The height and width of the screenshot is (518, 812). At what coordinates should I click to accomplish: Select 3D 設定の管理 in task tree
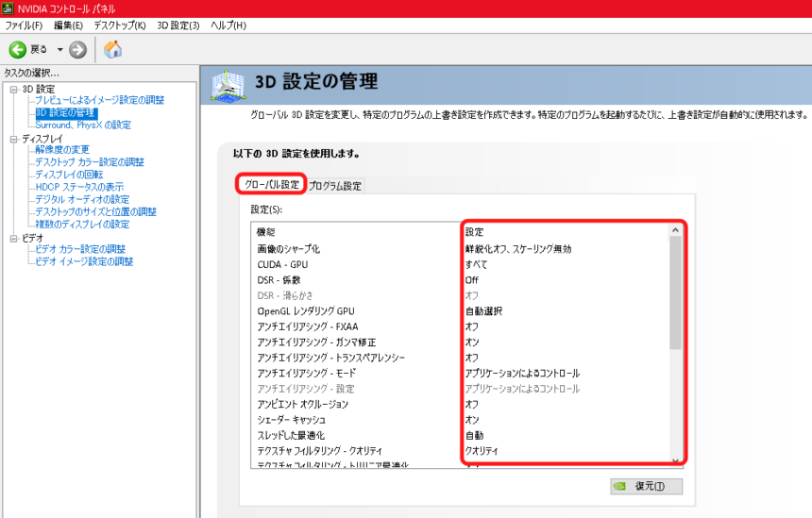point(66,113)
